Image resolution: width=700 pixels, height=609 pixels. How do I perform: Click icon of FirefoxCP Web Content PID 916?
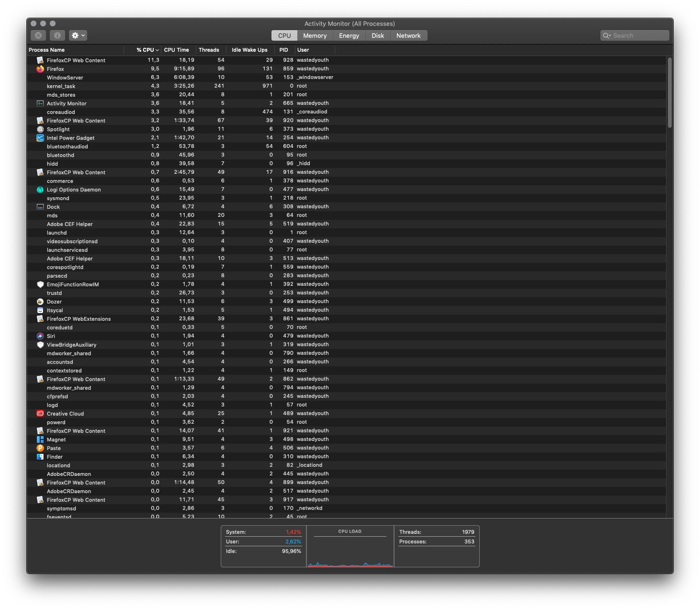tap(40, 172)
